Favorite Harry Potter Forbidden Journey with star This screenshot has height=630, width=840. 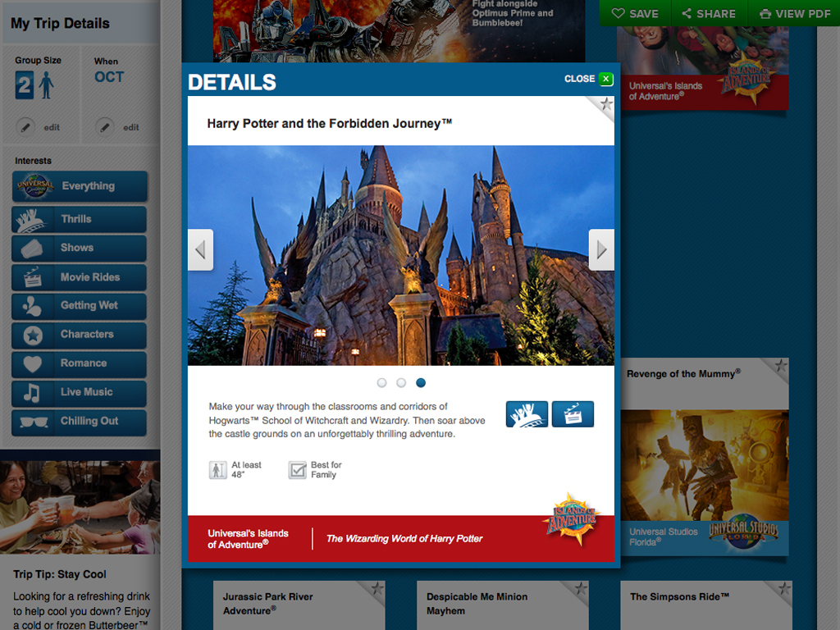[x=606, y=104]
